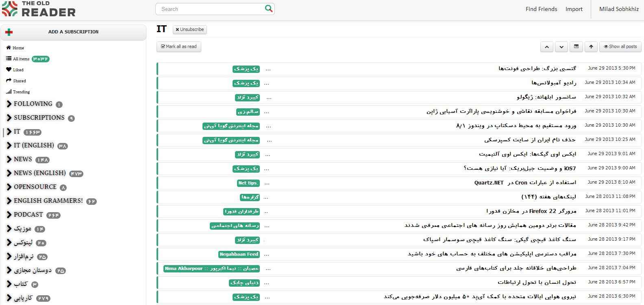Open post titled رادیو آمبولانس‌ها

click(554, 83)
